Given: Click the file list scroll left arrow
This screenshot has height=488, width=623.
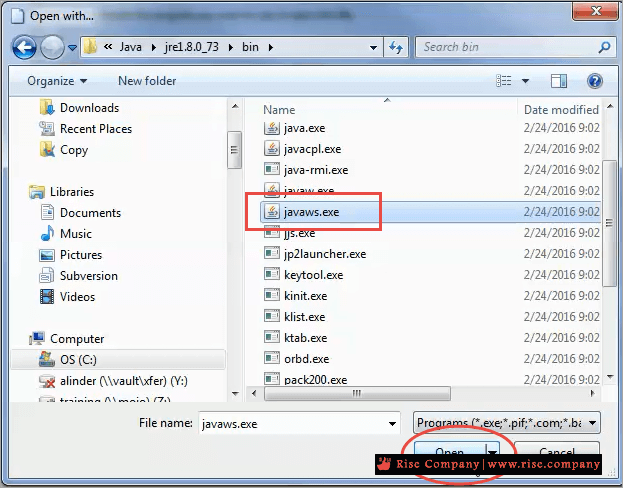Looking at the screenshot, I should coord(254,393).
